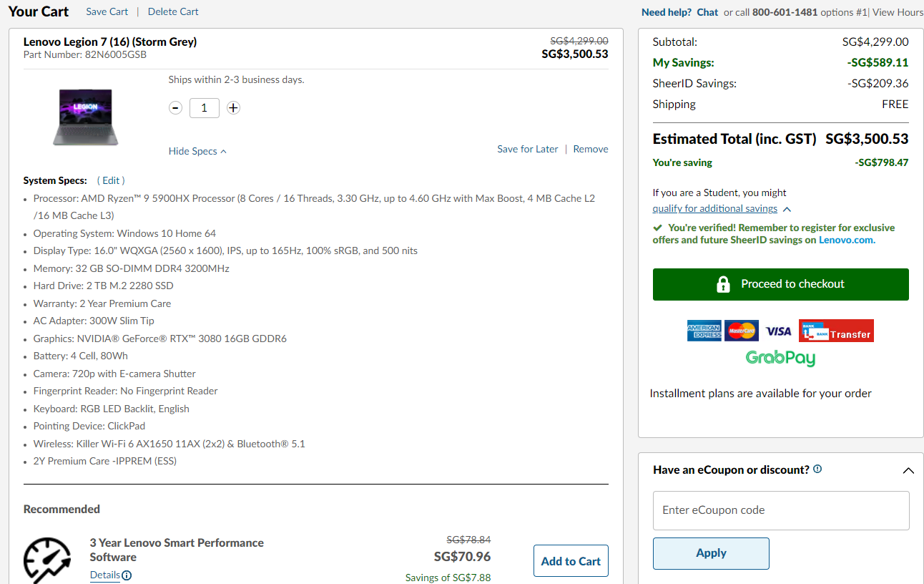Click lock icon on checkout button

pyautogui.click(x=723, y=284)
